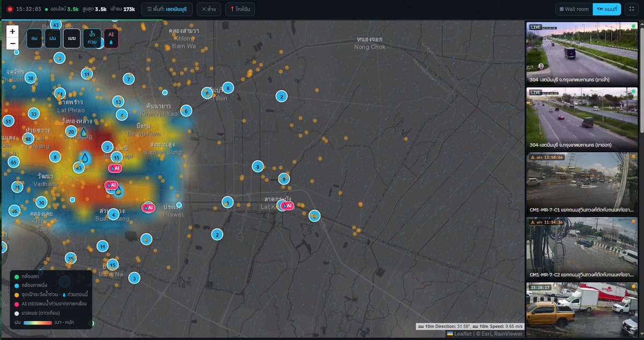
Task: Toggle the cloud (เมฆ) map layer
Action: coord(71,38)
